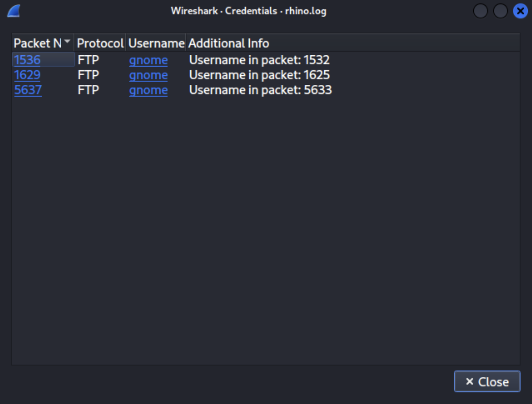The height and width of the screenshot is (404, 532).
Task: Open packet number 1629 link
Action: pyautogui.click(x=27, y=75)
